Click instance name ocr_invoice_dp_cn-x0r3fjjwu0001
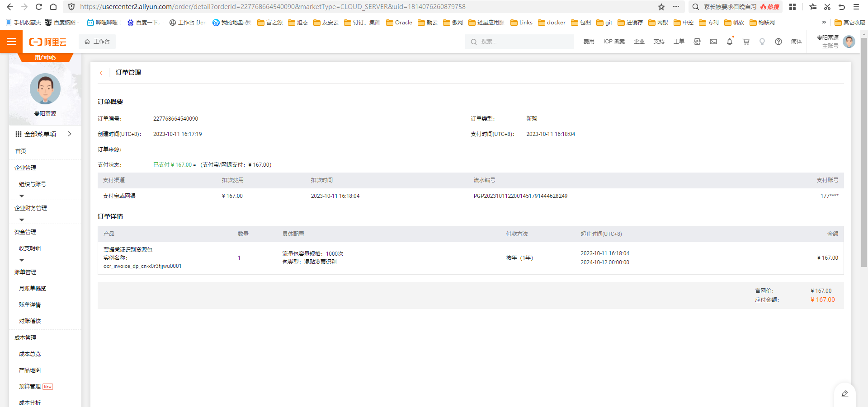868x407 pixels. 142,266
